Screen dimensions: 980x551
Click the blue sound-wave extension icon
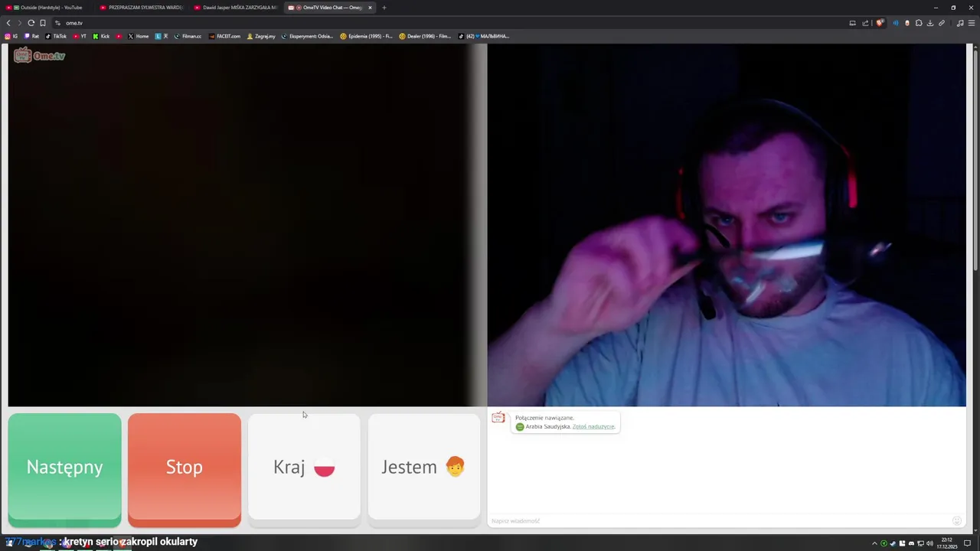coord(896,23)
